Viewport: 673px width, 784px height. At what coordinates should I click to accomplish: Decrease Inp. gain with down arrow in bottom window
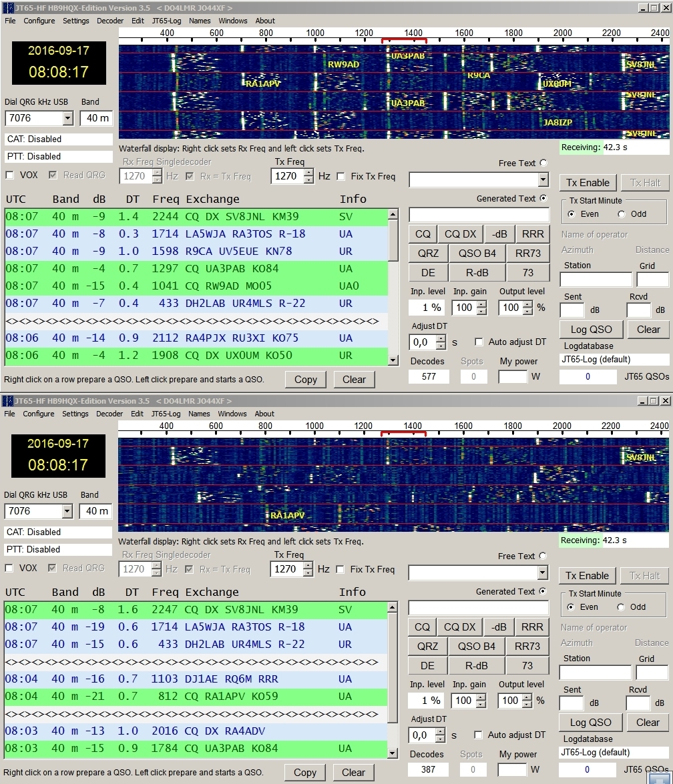tap(481, 705)
